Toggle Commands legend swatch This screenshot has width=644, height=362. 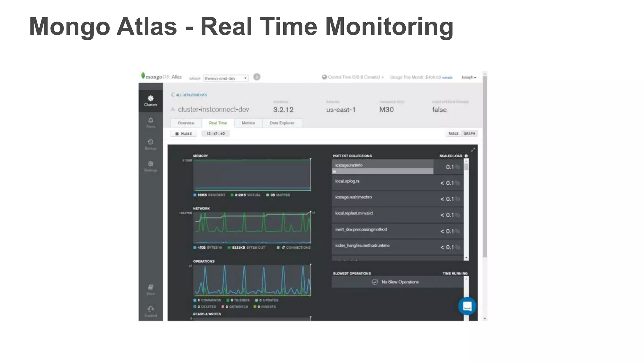195,300
